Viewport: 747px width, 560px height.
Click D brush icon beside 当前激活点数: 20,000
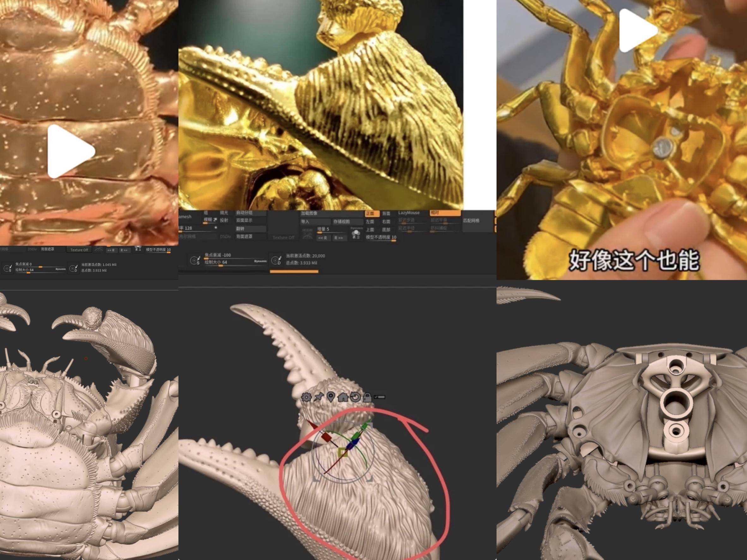[276, 260]
